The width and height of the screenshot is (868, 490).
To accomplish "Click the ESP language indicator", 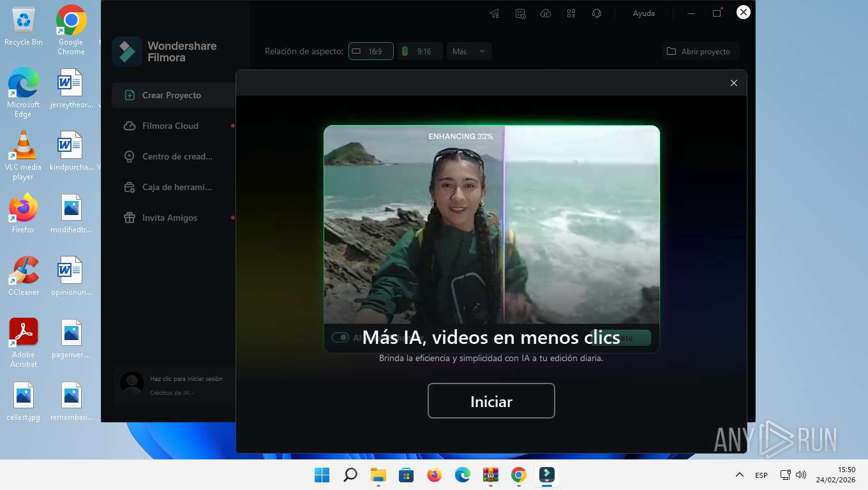I will point(761,475).
